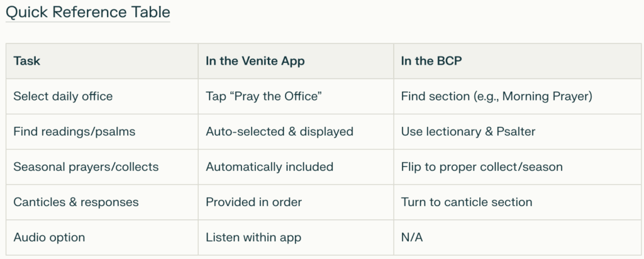Click the Provided in order cell
This screenshot has width=644, height=259.
296,202
